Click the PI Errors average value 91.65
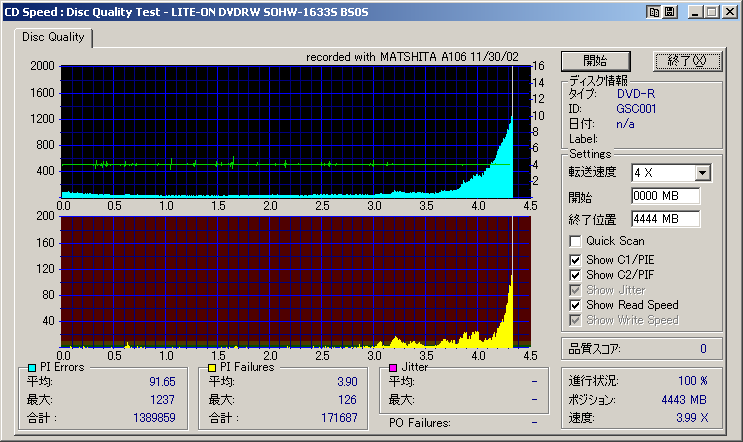743x442 pixels. tap(162, 382)
